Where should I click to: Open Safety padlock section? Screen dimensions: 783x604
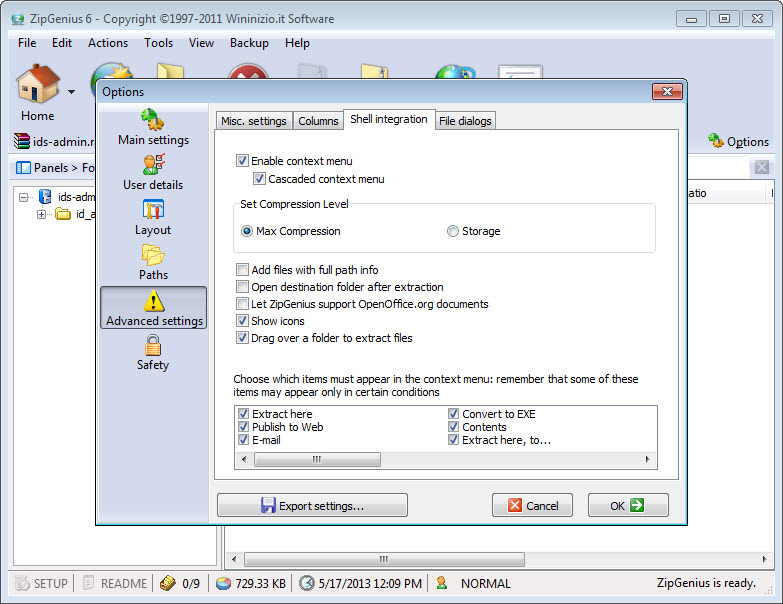tap(153, 353)
